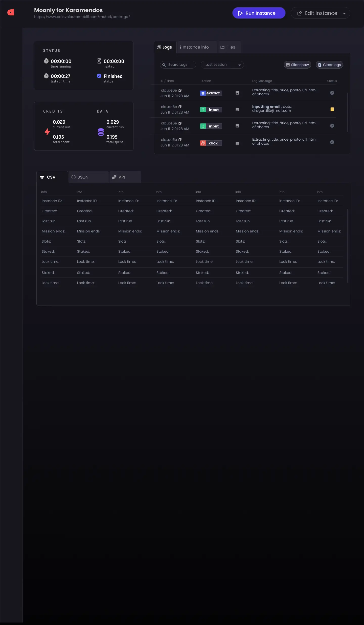Image resolution: width=364 pixels, height=625 pixels.
Task: Click the Search Logs input field
Action: [x=178, y=65]
